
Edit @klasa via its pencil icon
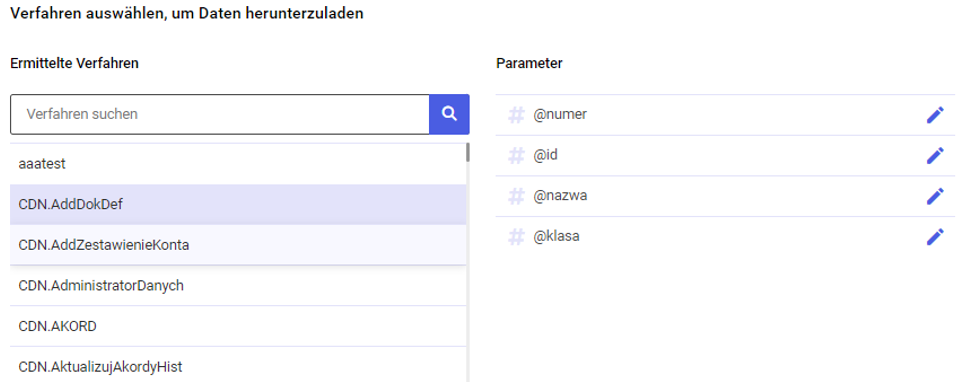coord(935,237)
